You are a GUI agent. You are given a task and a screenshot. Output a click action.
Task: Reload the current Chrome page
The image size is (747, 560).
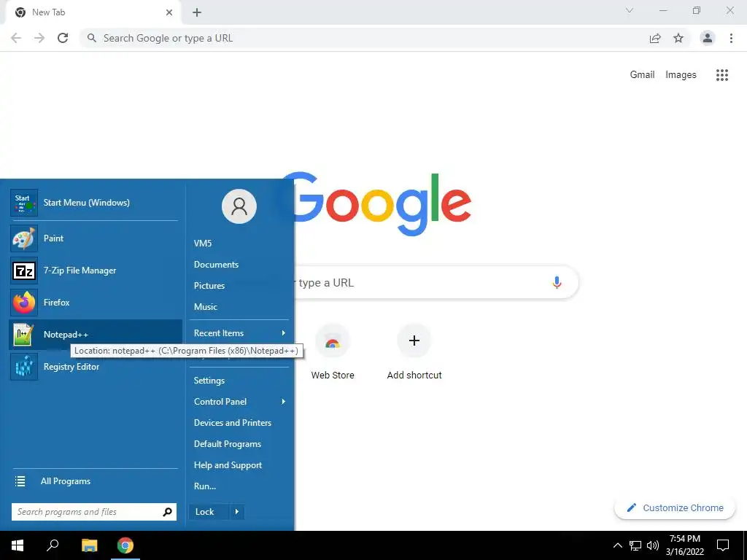click(x=63, y=38)
